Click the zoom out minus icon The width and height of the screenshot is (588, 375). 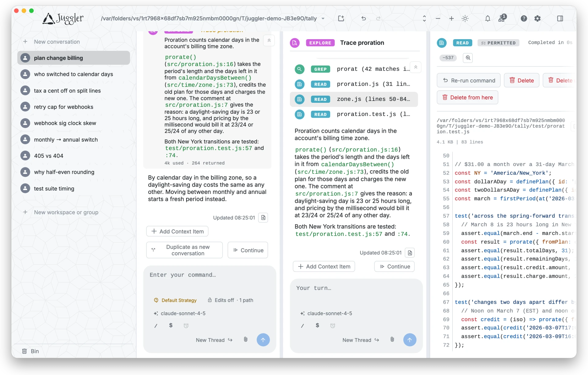(438, 18)
